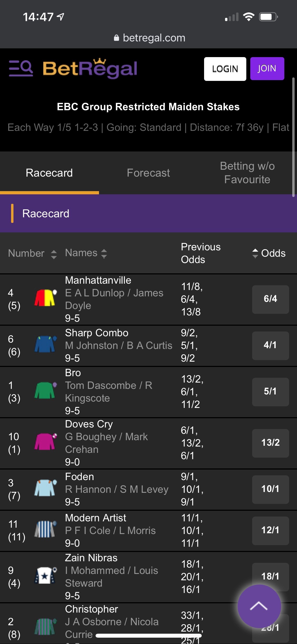The width and height of the screenshot is (297, 644).
Task: Tap the BetRegal logo
Action: 90,69
